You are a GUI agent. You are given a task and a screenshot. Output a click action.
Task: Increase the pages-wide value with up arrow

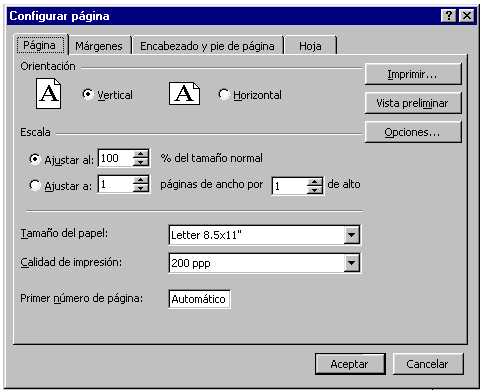pyautogui.click(x=141, y=180)
